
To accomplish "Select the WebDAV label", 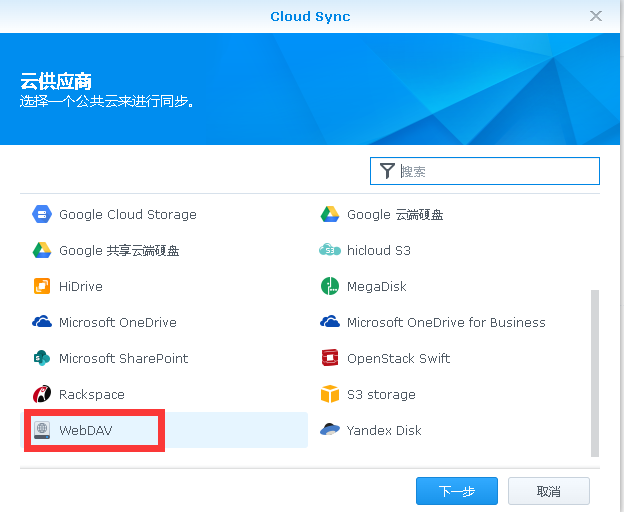I will (x=86, y=430).
